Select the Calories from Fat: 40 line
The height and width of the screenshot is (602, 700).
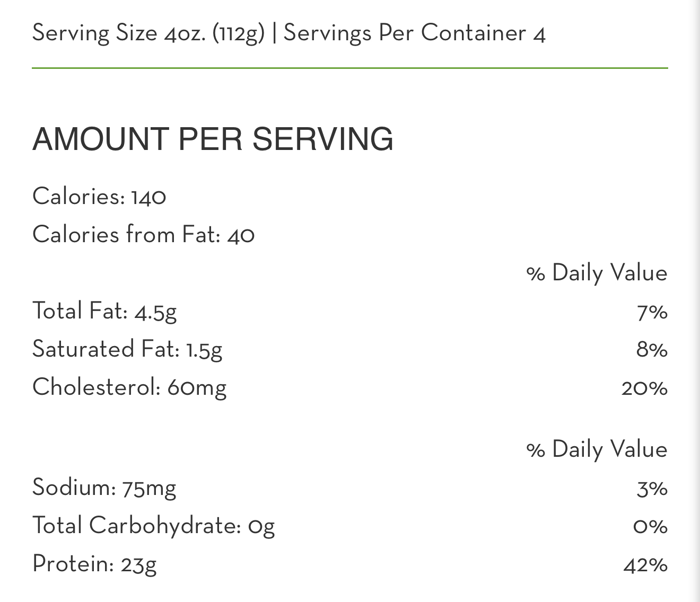click(x=143, y=235)
